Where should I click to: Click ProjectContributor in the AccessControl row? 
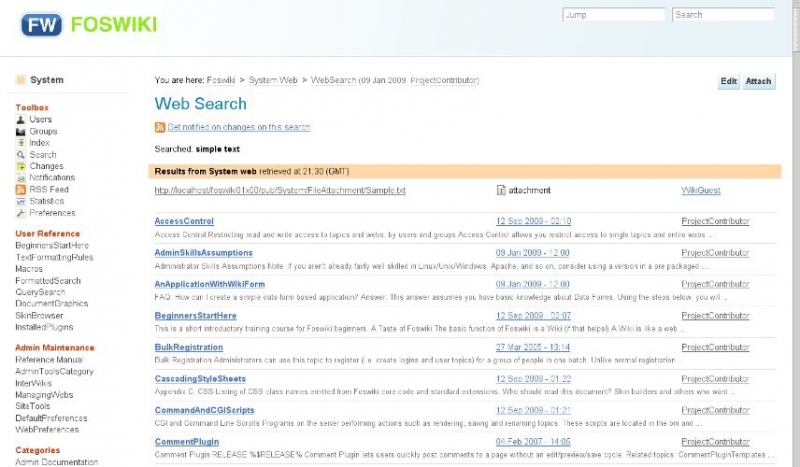coord(715,221)
